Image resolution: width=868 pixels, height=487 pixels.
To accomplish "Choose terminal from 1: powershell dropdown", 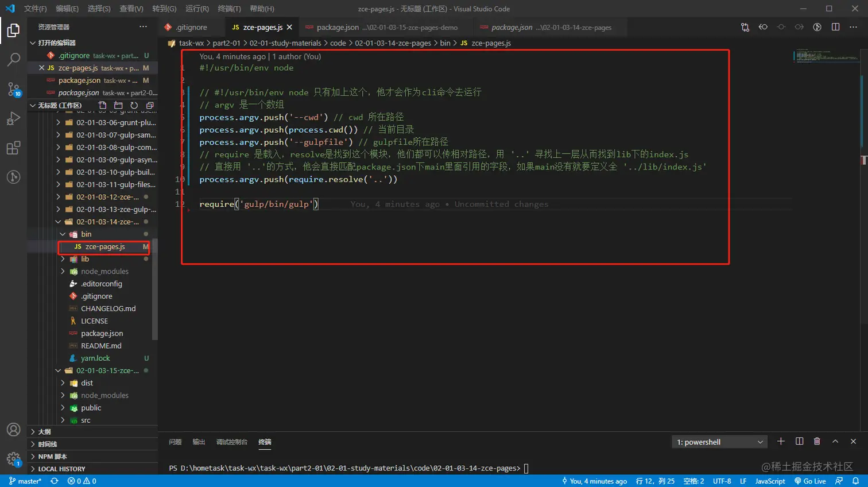I will tap(720, 442).
